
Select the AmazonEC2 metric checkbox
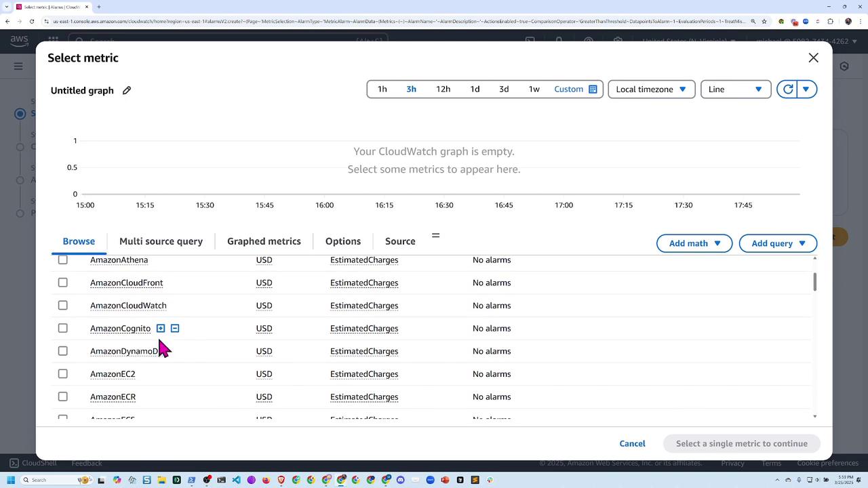point(63,373)
